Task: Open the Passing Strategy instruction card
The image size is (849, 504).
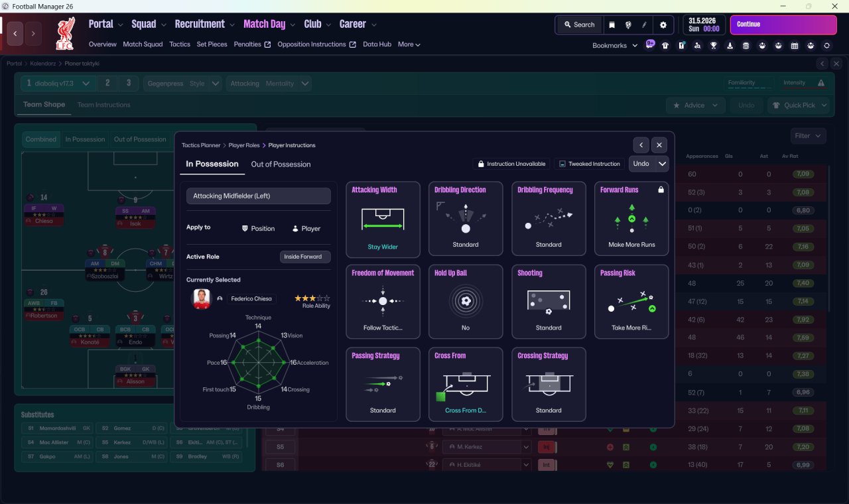Action: tap(383, 385)
